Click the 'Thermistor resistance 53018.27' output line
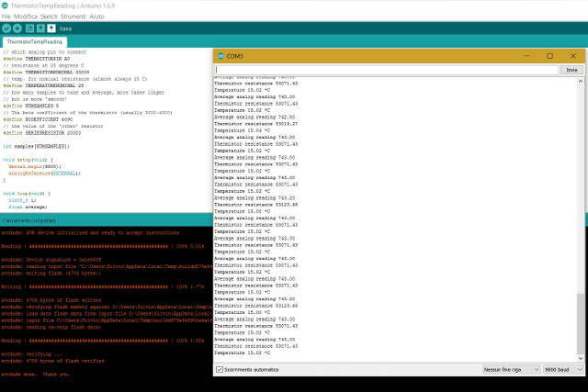Viewport: 588px width, 392px height. click(x=255, y=124)
